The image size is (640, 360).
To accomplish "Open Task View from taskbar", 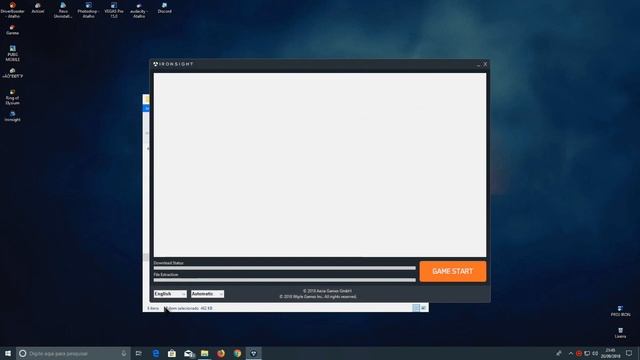I will tap(139, 353).
